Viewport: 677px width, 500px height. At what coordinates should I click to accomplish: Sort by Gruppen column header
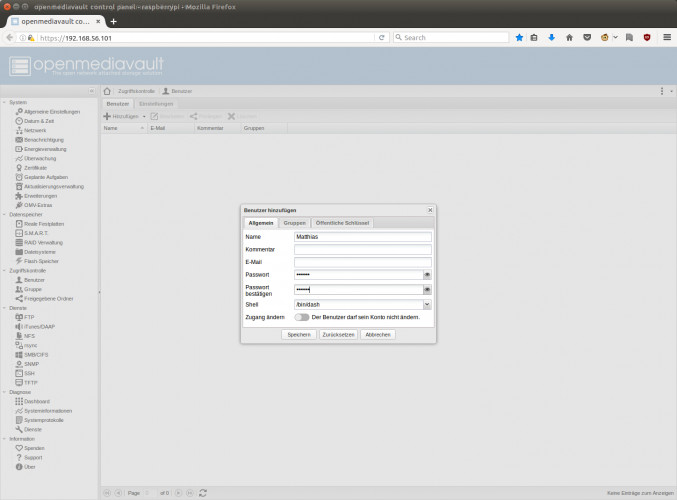pyautogui.click(x=264, y=128)
